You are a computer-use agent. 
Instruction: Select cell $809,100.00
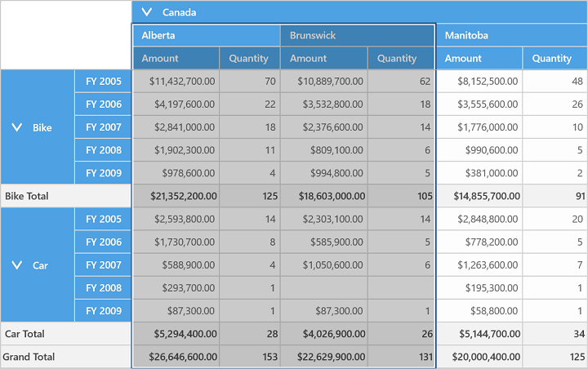tap(324, 150)
